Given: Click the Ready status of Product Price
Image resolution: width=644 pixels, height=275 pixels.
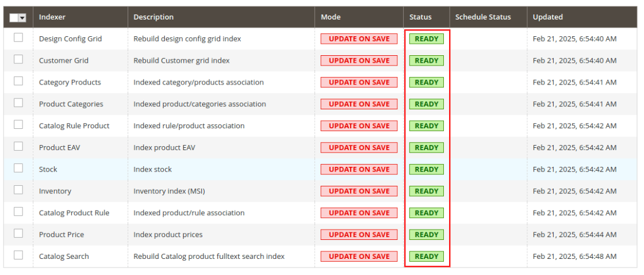Looking at the screenshot, I should [426, 235].
